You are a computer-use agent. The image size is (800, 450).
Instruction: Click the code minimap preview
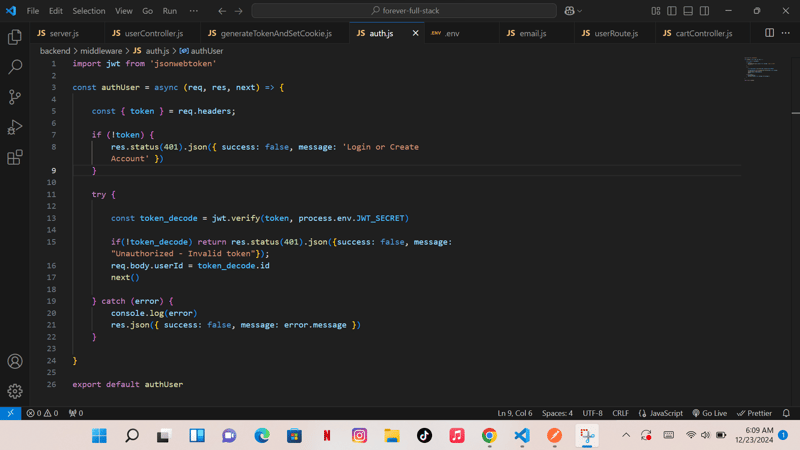765,68
